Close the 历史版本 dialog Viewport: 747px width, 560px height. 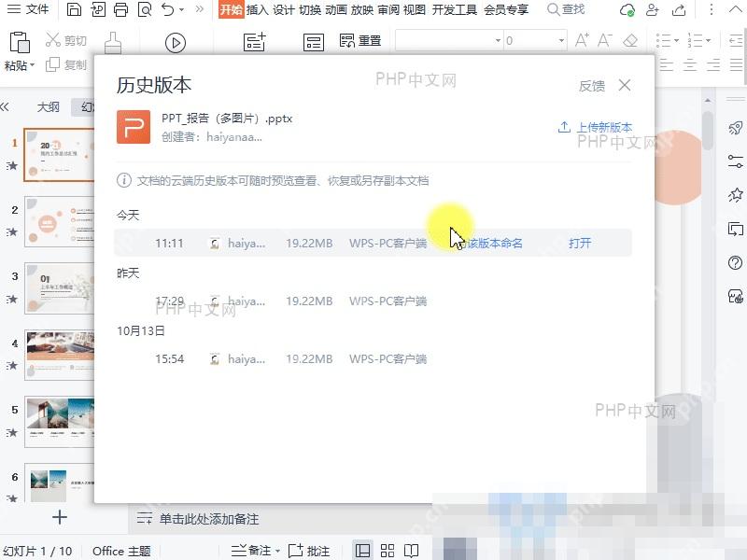click(x=625, y=85)
